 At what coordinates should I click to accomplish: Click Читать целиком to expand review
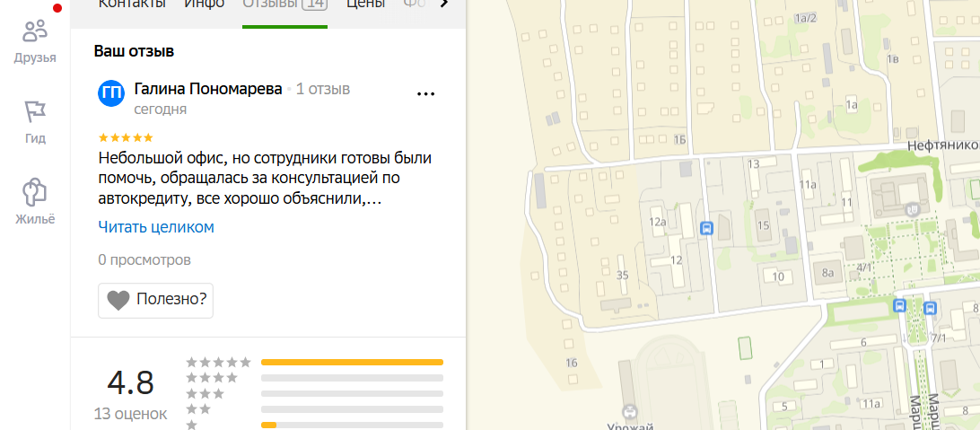tap(156, 227)
